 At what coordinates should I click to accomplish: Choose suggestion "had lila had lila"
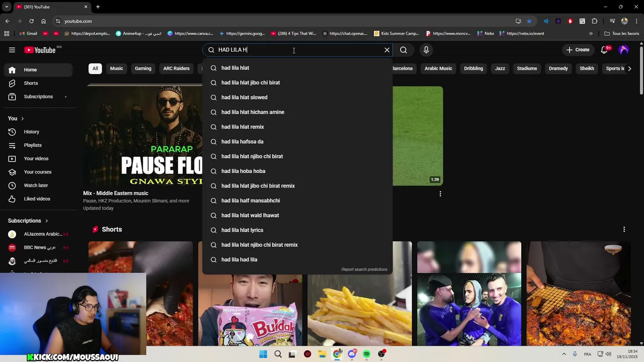[297, 259]
